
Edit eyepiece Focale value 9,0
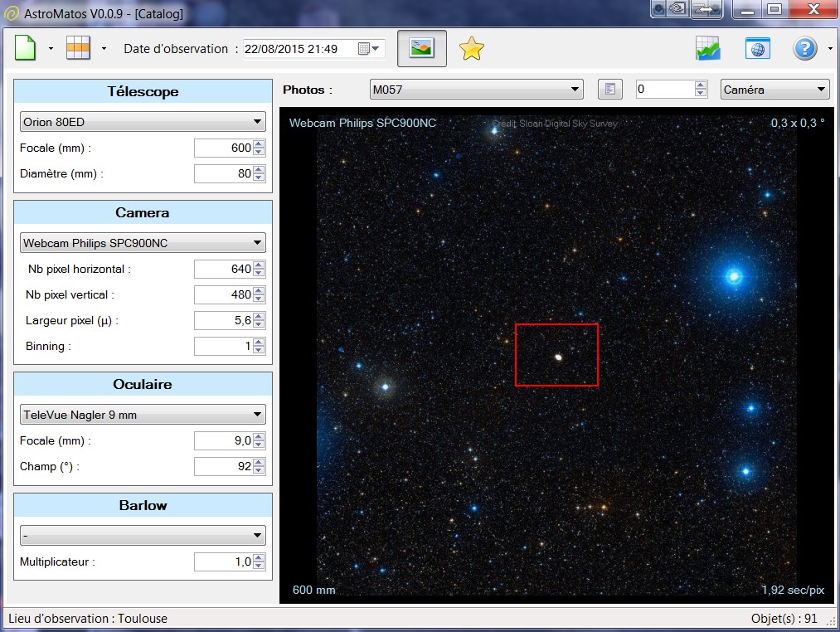223,440
